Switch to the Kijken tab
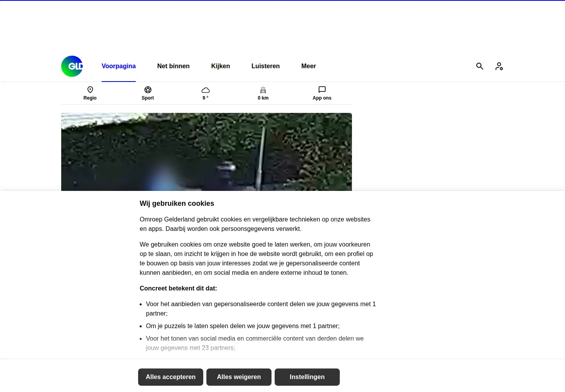This screenshot has width=565, height=392. [x=221, y=66]
